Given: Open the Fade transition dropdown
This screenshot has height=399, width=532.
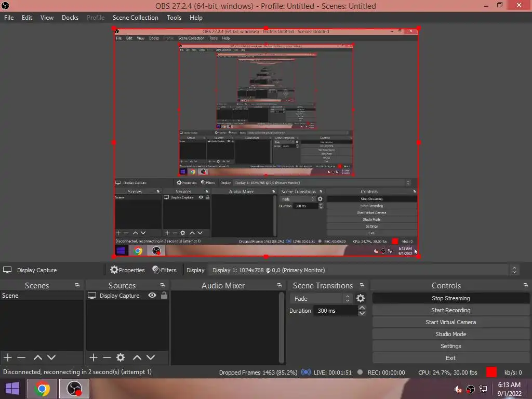Looking at the screenshot, I should (x=321, y=299).
